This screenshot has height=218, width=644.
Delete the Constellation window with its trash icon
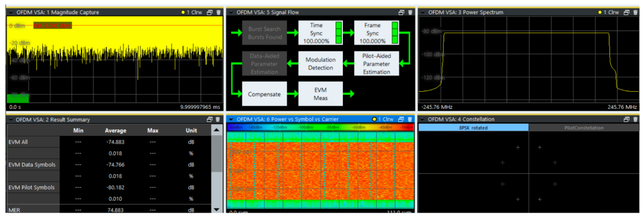(636, 119)
